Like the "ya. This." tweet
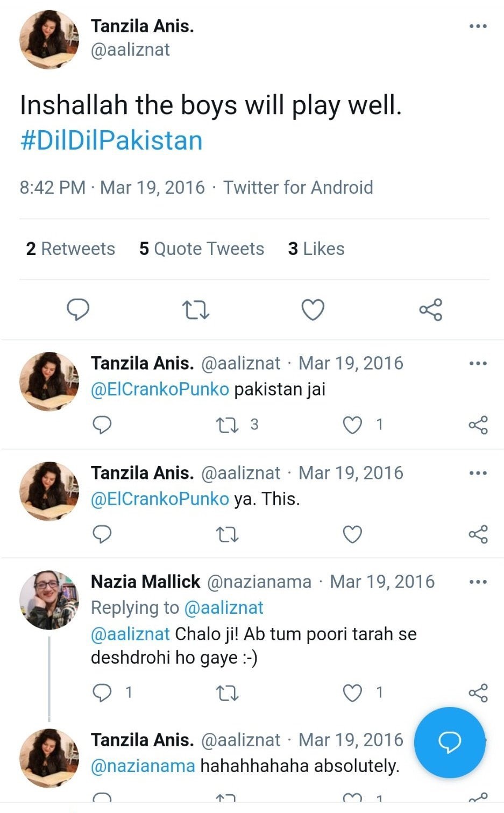 pos(352,534)
